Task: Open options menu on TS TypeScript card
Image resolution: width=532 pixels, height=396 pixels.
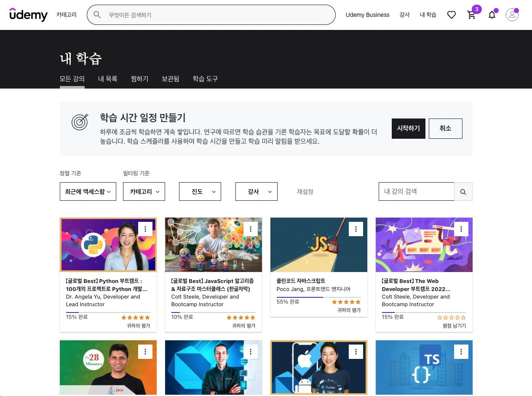Action: [x=461, y=352]
